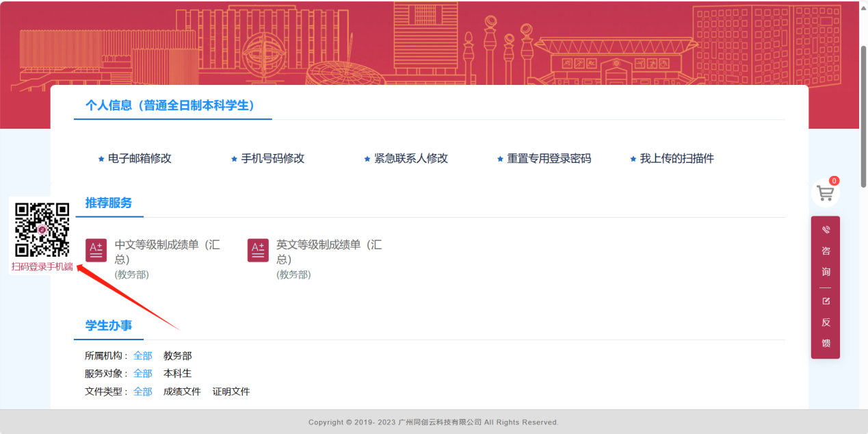Filter 服务对象 by 本科生
Viewport: 868px width, 434px height.
178,374
